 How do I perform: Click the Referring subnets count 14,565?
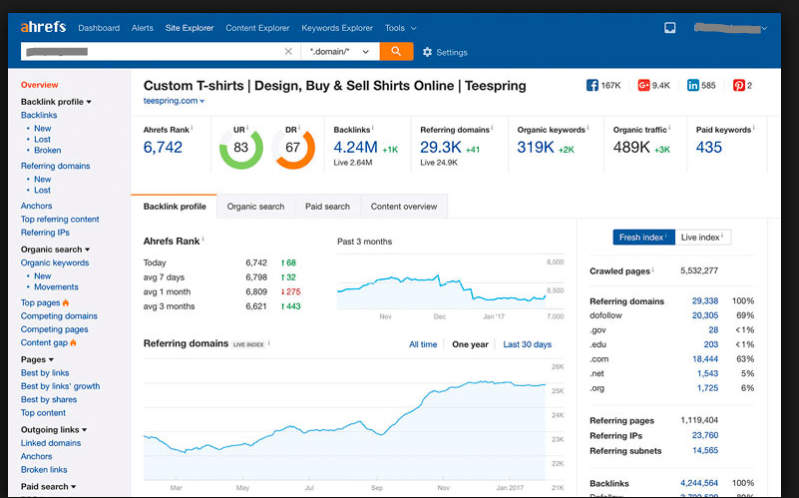[x=705, y=451]
